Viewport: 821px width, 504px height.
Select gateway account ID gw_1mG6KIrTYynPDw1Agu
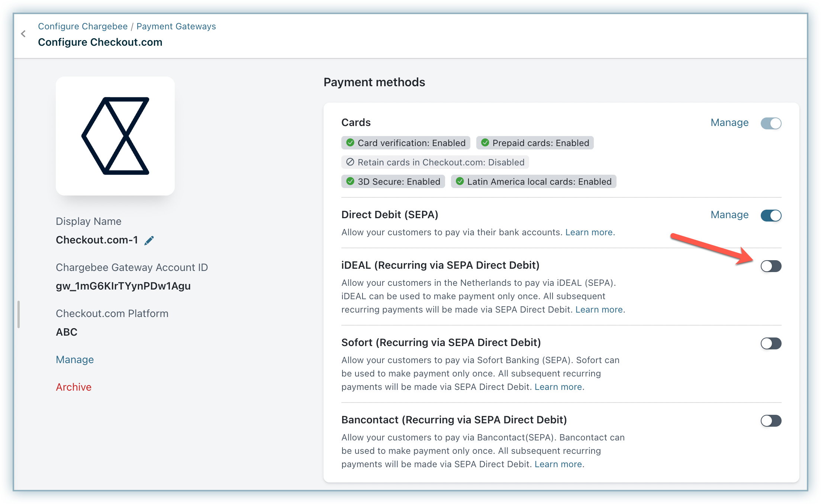(123, 286)
